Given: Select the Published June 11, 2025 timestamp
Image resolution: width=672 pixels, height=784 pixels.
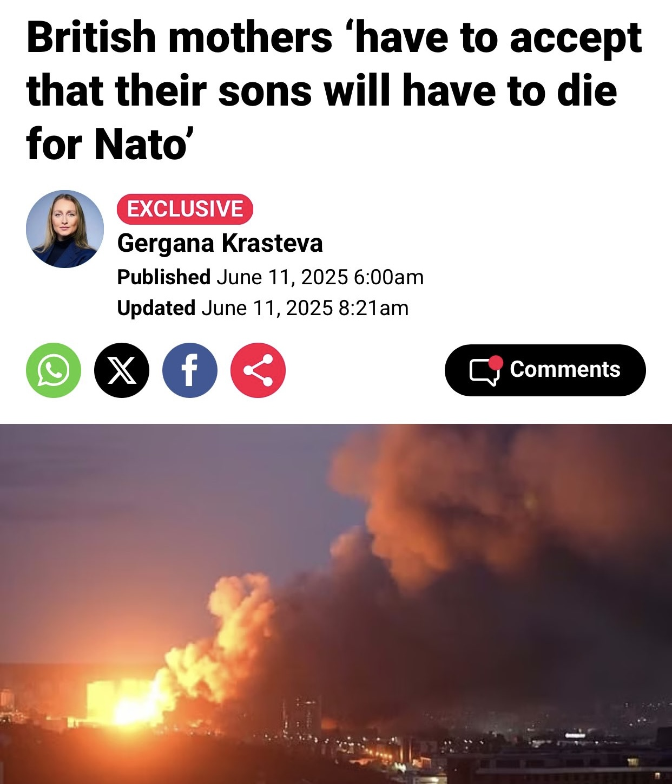Looking at the screenshot, I should (x=271, y=277).
